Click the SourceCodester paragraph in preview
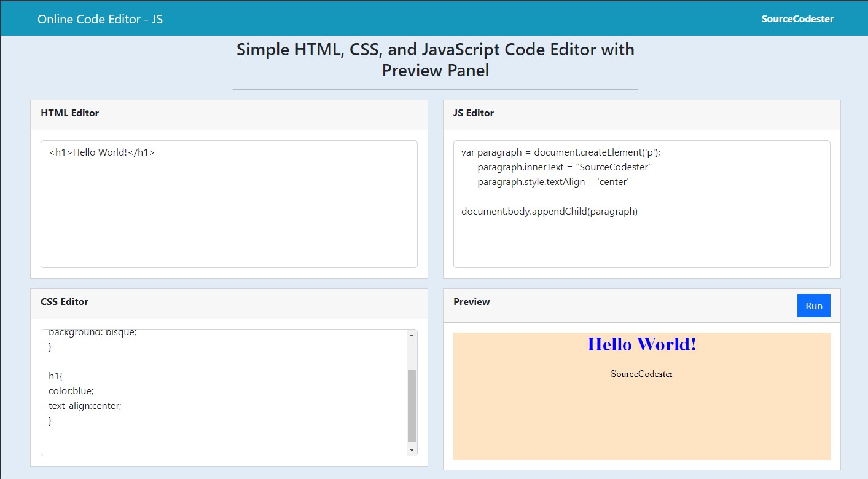Screen dimensions: 868x479 click(x=641, y=373)
